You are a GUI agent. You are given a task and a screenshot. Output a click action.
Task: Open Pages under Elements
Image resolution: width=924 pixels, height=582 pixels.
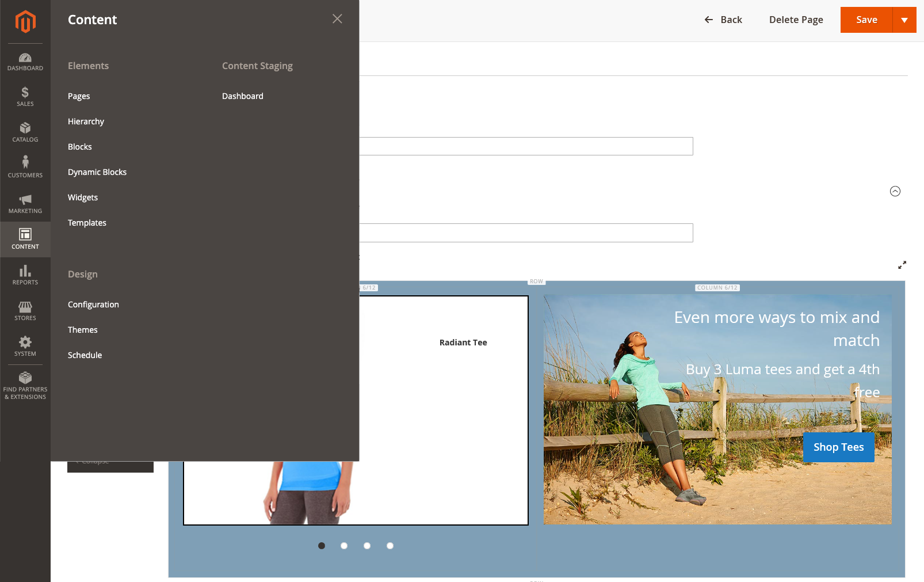click(x=79, y=96)
